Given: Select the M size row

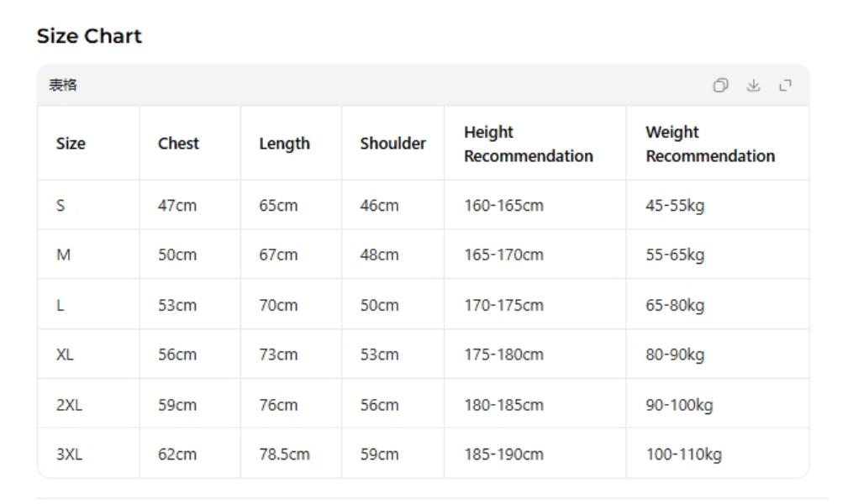Looking at the screenshot, I should click(65, 254).
